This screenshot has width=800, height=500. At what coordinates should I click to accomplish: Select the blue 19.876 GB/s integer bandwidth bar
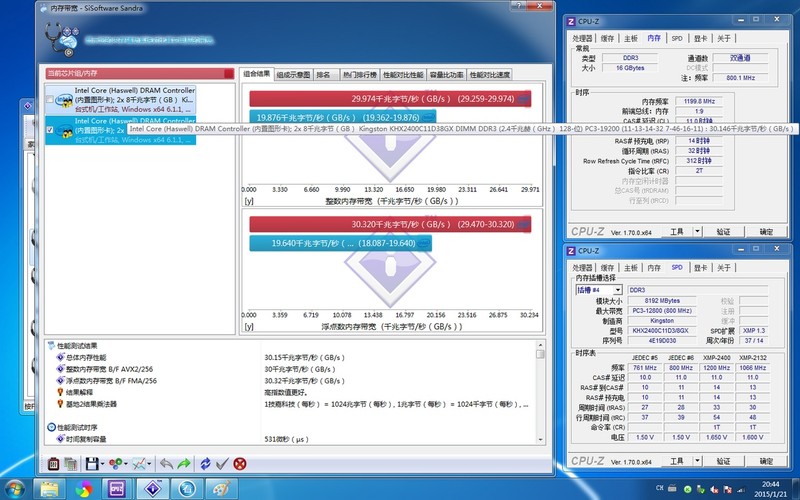click(x=343, y=117)
